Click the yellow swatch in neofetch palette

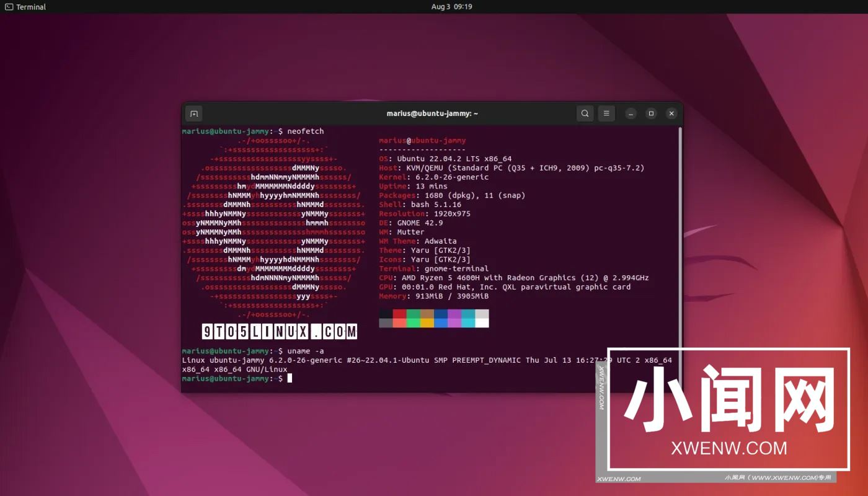(x=427, y=322)
